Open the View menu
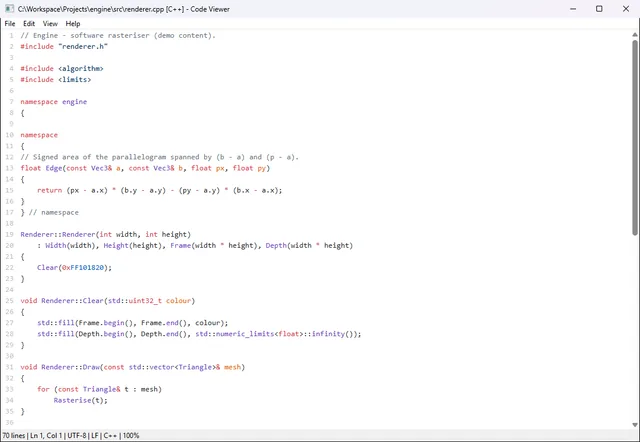Image resolution: width=640 pixels, height=442 pixels. pos(50,24)
